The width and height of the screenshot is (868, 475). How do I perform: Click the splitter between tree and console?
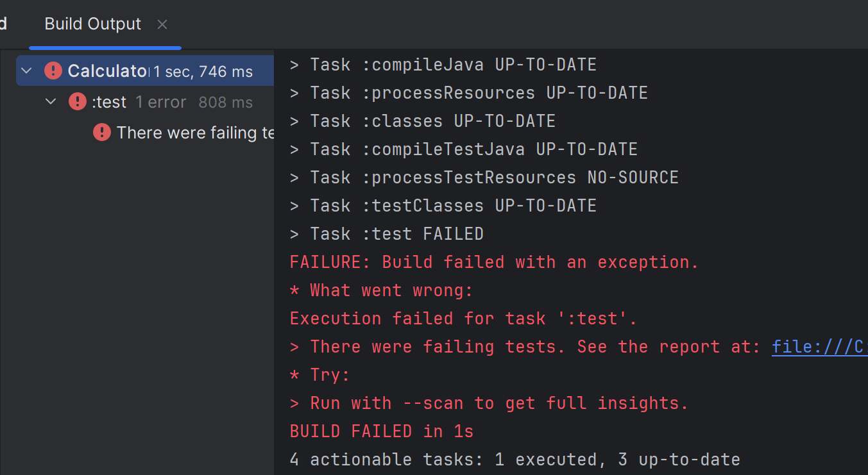tap(275, 256)
